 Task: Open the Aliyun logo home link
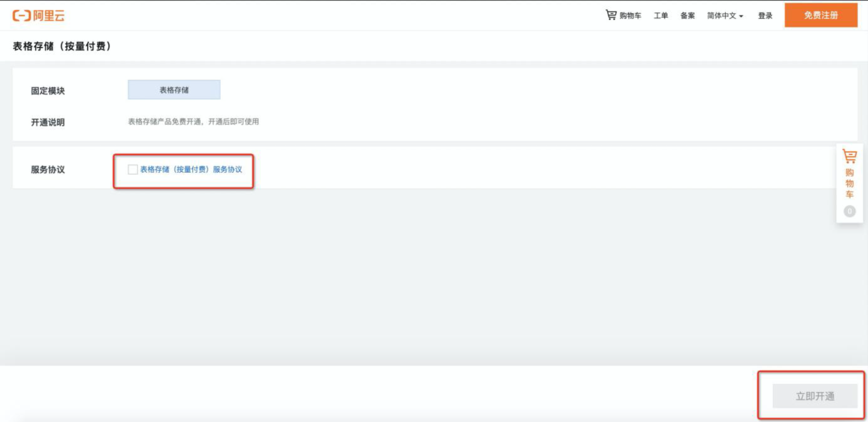click(x=39, y=16)
